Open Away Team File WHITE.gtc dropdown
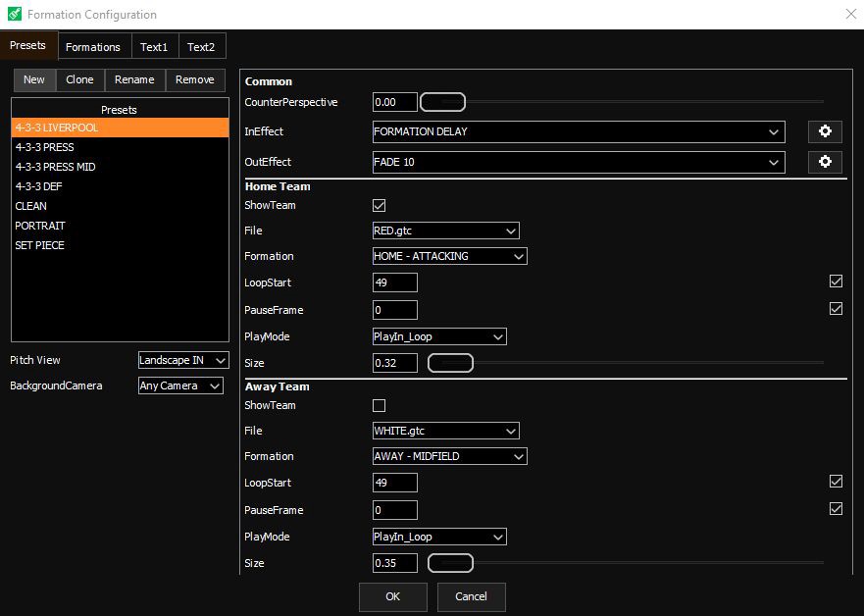Screen dimensions: 864x616 tap(446, 431)
